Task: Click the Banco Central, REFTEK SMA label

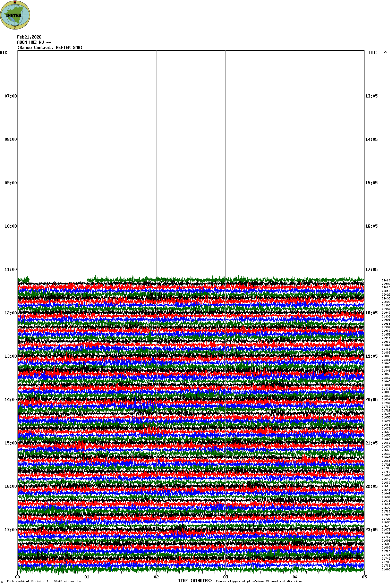Action: (50, 48)
